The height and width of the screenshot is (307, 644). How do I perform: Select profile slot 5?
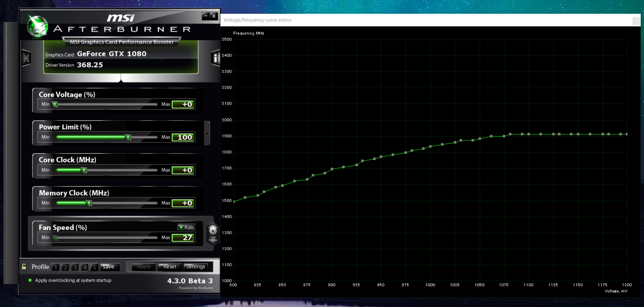tap(94, 267)
